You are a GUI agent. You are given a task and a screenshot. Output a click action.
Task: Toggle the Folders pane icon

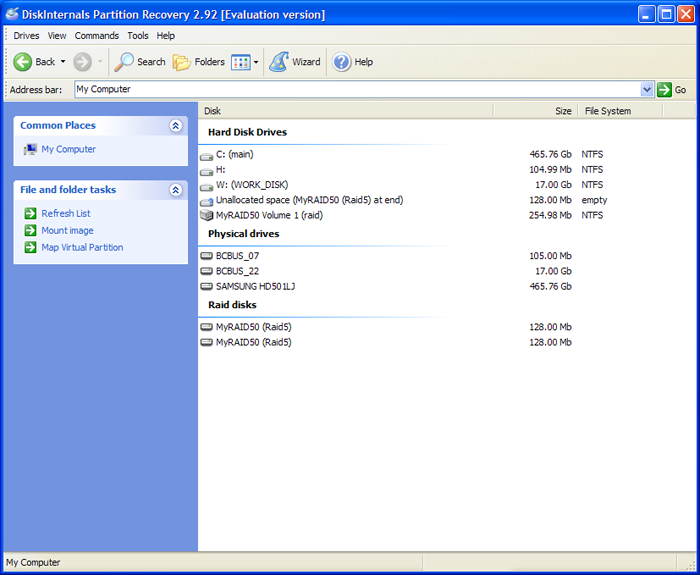pyautogui.click(x=182, y=62)
